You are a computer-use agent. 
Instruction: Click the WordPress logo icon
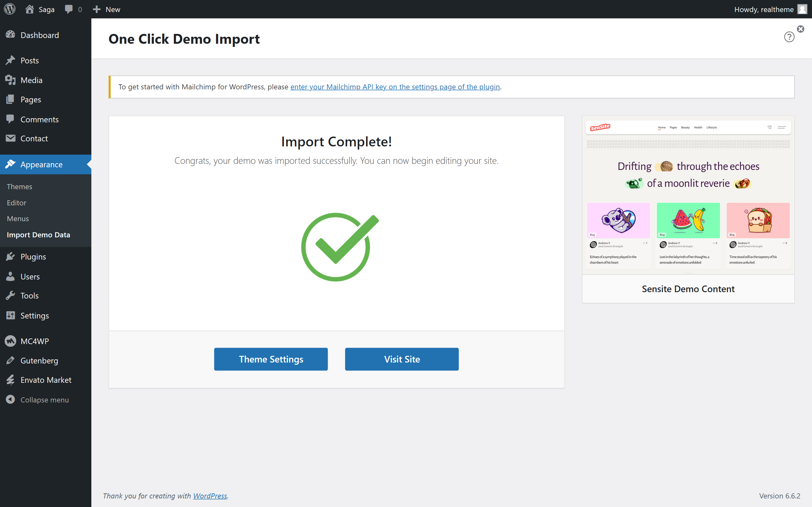tap(10, 9)
